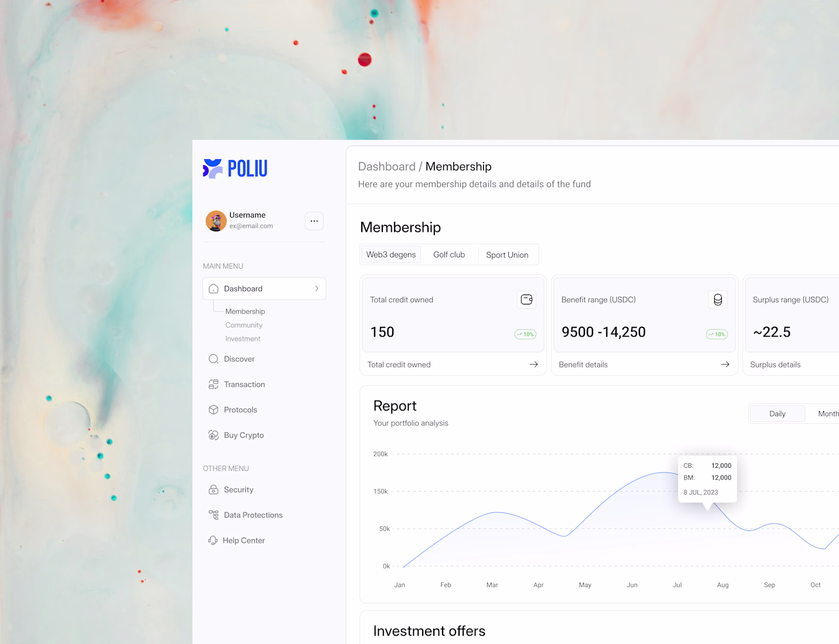
Task: Click the 150 total credit value
Action: point(382,332)
